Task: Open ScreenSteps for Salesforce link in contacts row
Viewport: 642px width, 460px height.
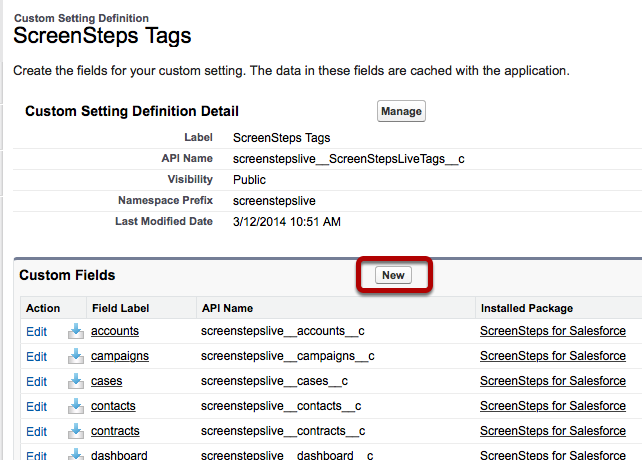Action: tap(553, 406)
